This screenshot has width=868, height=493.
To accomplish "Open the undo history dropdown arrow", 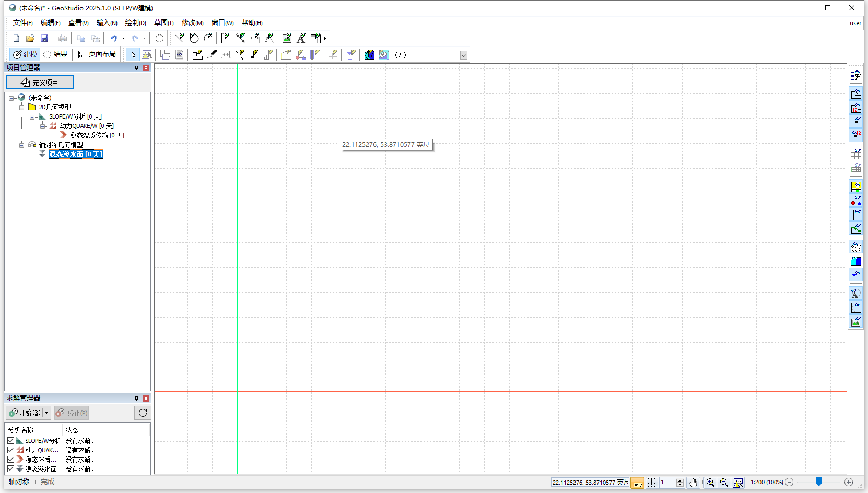I will (x=123, y=38).
